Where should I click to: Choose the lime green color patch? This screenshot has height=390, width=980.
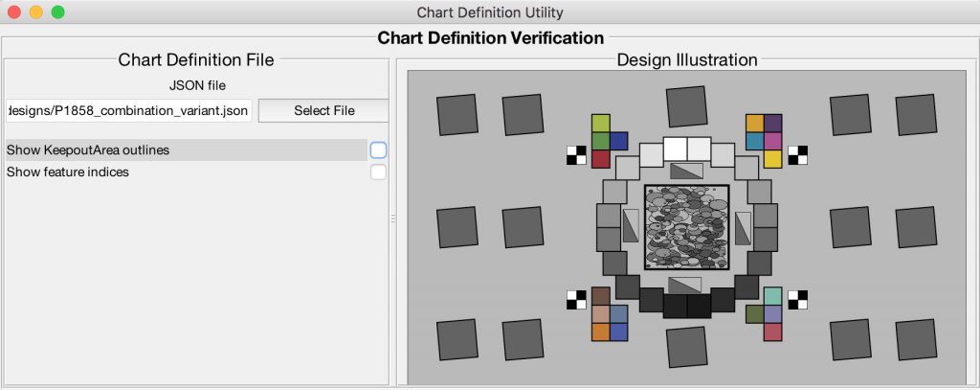pyautogui.click(x=601, y=124)
